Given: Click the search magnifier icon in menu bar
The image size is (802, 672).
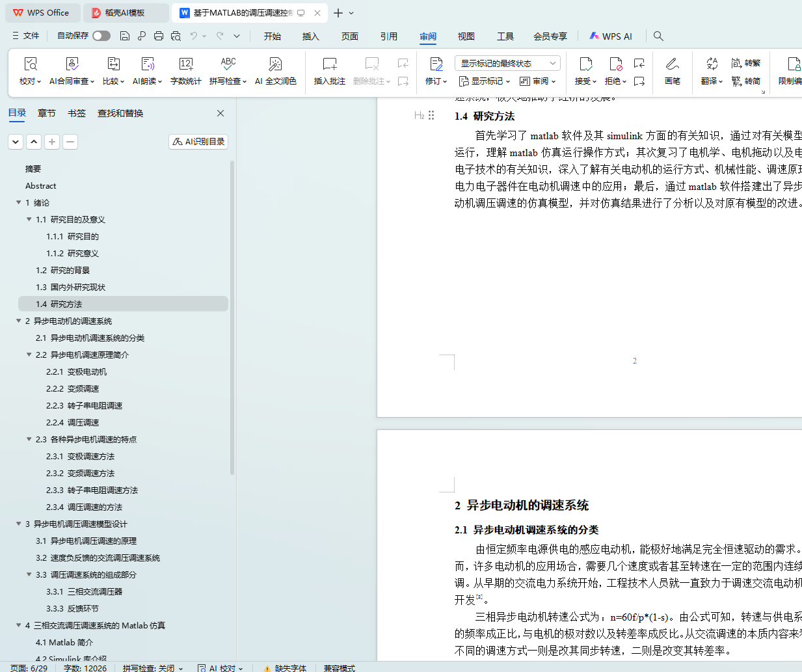Looking at the screenshot, I should tap(658, 36).
